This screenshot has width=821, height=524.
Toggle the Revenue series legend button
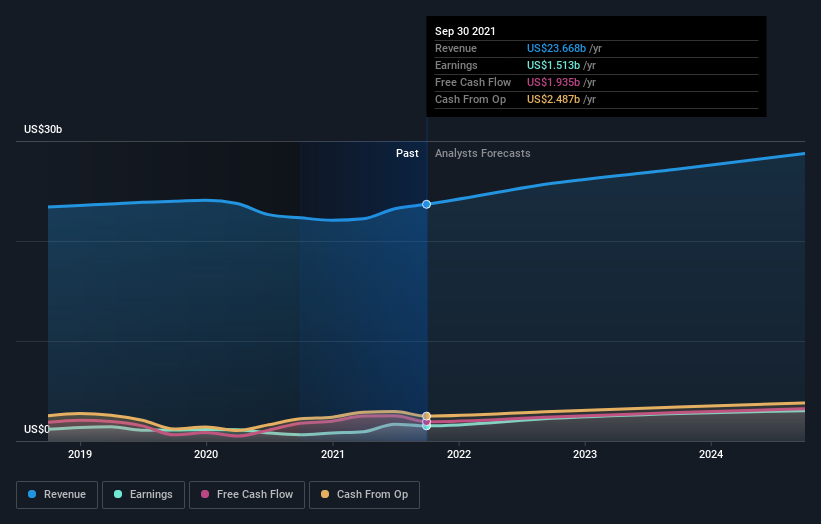pos(57,495)
